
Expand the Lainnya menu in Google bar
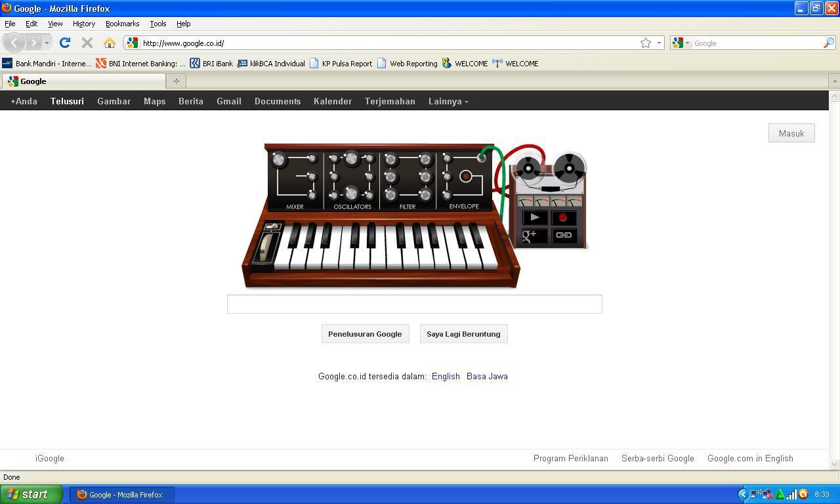[x=448, y=101]
